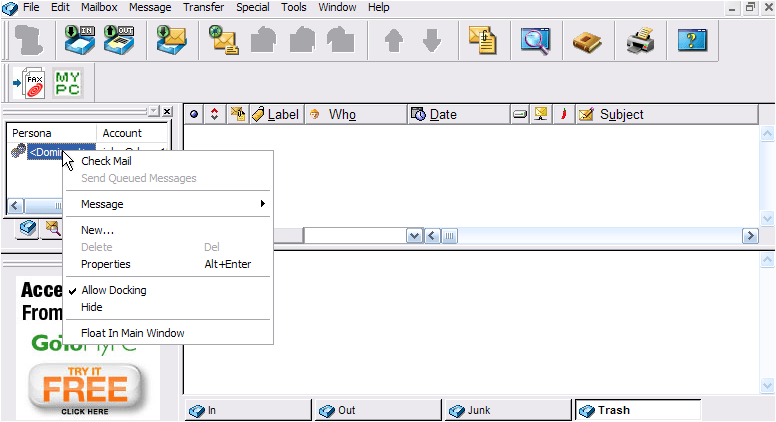This screenshot has height=422, width=776.
Task: Click the Attach File toolbar icon
Action: 483,40
